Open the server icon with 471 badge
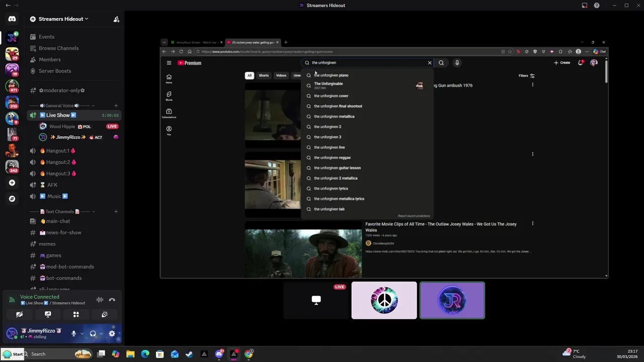The image size is (644, 362). (x=12, y=86)
